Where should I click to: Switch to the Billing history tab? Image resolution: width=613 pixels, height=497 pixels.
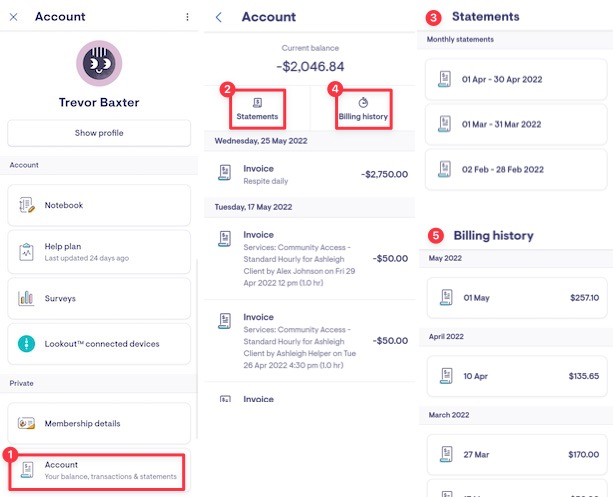pyautogui.click(x=362, y=108)
